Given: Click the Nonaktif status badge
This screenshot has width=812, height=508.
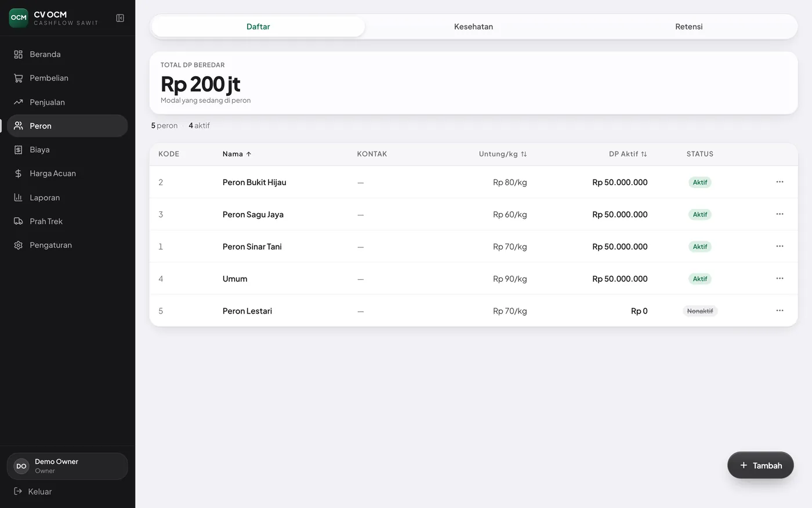Looking at the screenshot, I should click(x=700, y=311).
